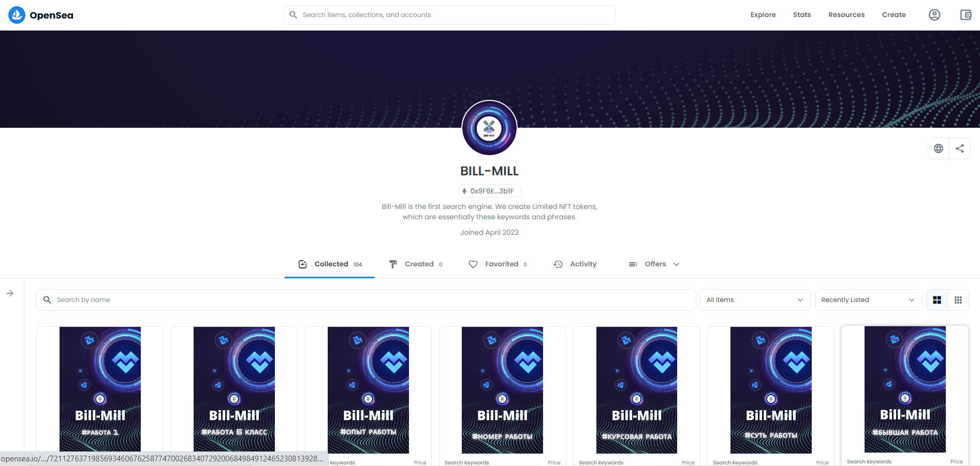Focus the top search items field
Image resolution: width=980 pixels, height=466 pixels.
click(450, 15)
